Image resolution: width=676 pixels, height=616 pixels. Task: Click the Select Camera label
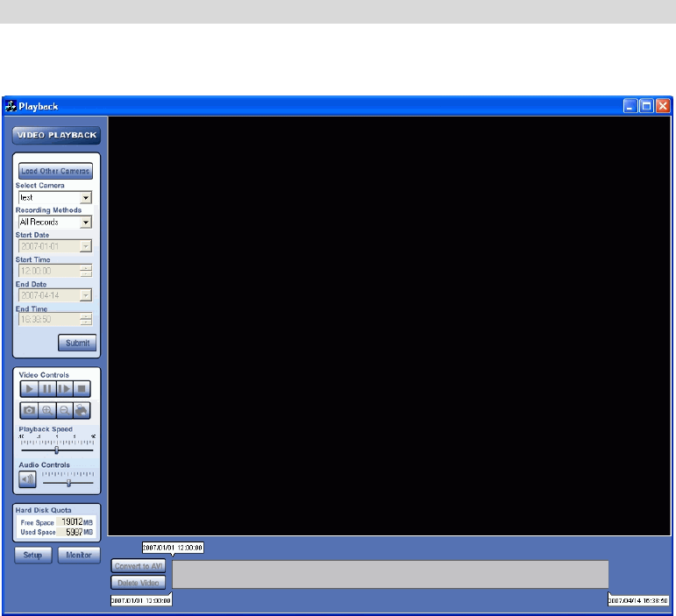click(x=40, y=185)
